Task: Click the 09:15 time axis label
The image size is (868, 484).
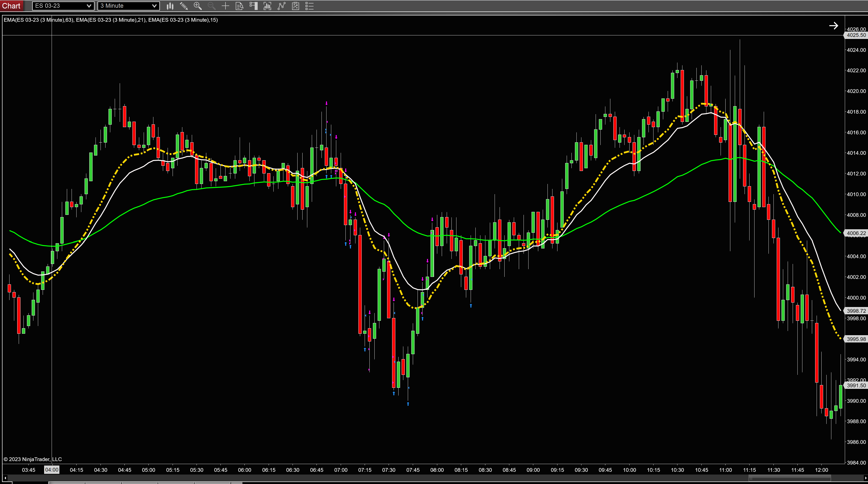Action: pyautogui.click(x=557, y=470)
